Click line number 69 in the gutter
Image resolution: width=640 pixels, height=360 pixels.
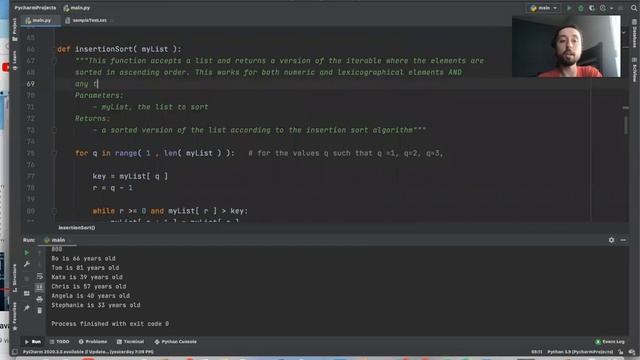pyautogui.click(x=31, y=84)
